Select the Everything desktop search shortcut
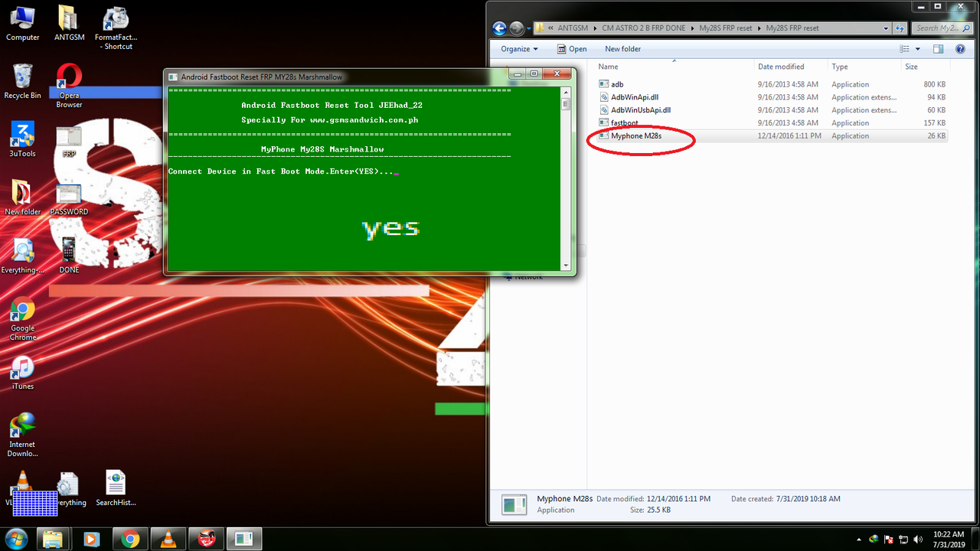 pyautogui.click(x=23, y=256)
